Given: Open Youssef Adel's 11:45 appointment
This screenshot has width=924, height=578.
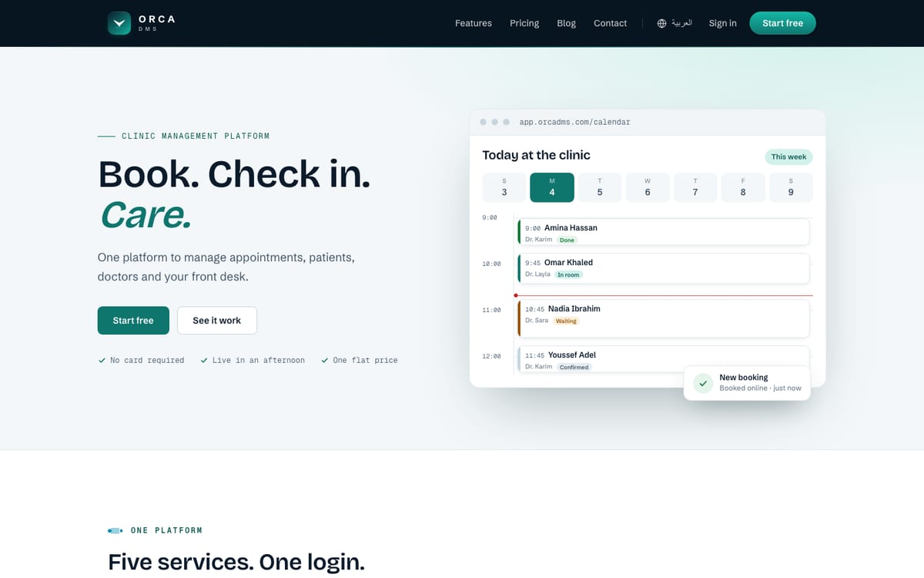Looking at the screenshot, I should tap(664, 359).
